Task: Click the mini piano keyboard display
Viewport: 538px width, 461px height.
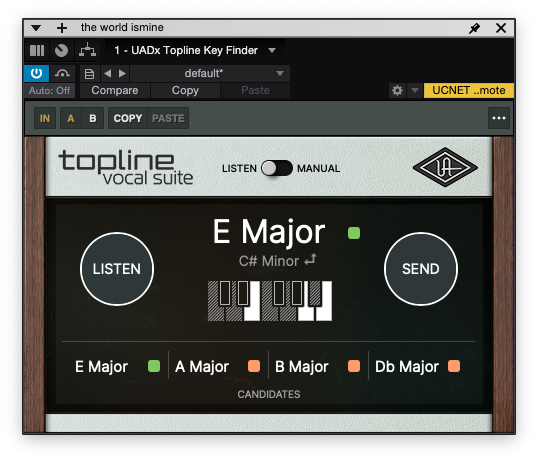Action: (270, 301)
